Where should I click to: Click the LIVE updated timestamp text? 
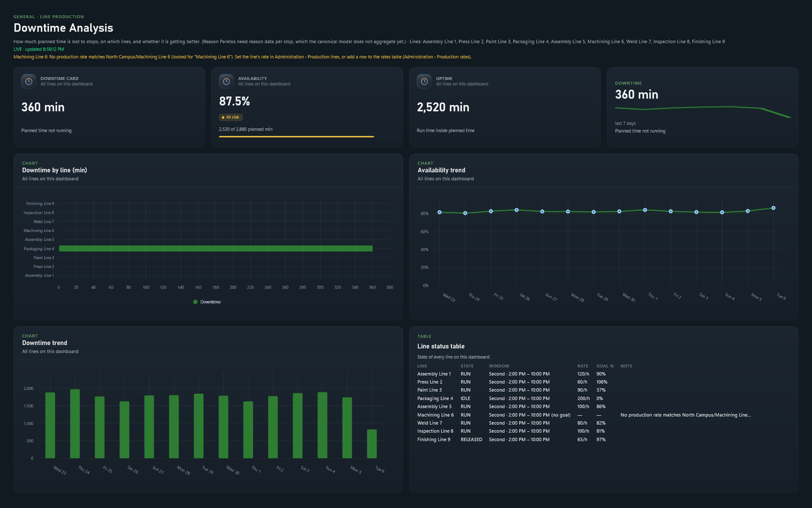click(39, 49)
